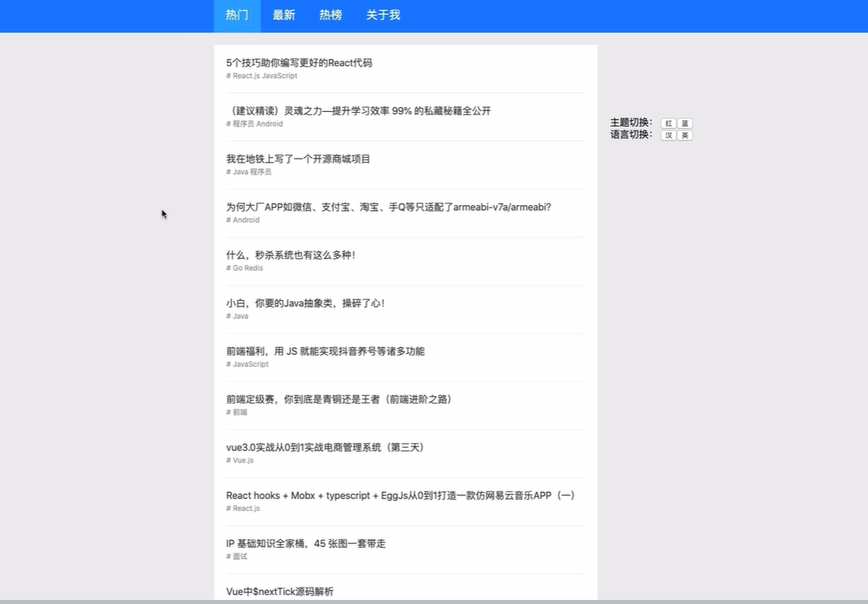Image resolution: width=868 pixels, height=604 pixels.
Task: Switch back to the 热门 tab
Action: tap(236, 16)
